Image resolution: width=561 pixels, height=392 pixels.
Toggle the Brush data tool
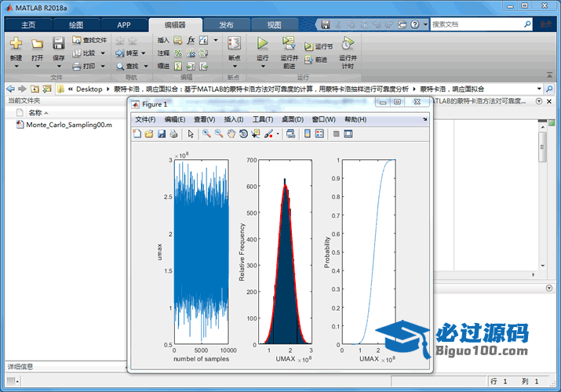point(268,134)
